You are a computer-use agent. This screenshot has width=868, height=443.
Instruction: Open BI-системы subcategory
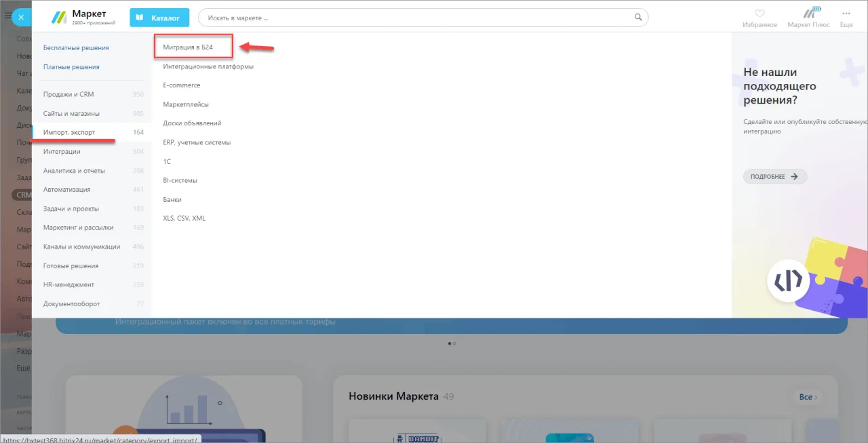point(180,180)
